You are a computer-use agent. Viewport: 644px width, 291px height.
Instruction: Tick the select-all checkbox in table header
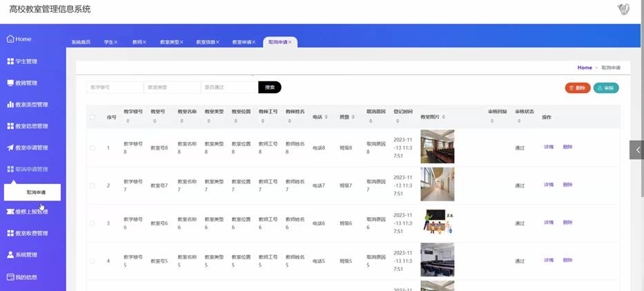(92, 117)
